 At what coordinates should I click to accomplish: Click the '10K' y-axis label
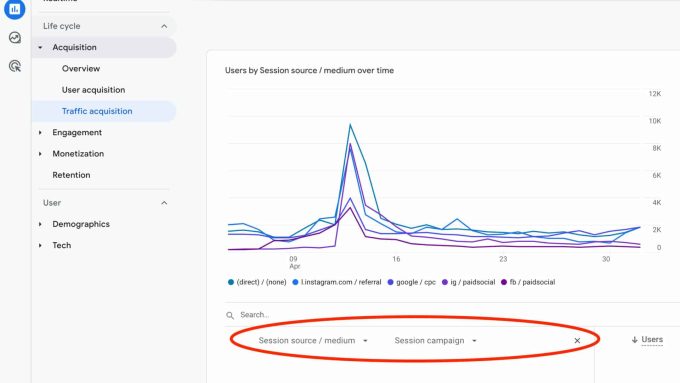pyautogui.click(x=654, y=121)
